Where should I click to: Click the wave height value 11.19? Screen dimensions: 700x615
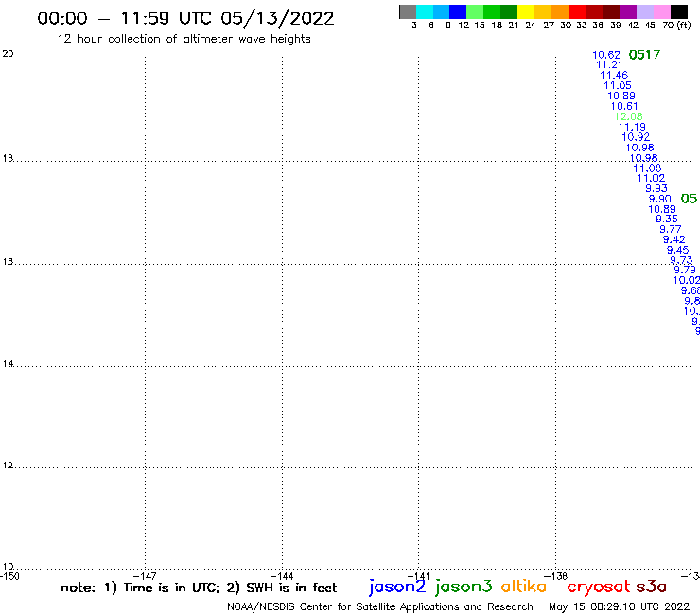tap(632, 127)
